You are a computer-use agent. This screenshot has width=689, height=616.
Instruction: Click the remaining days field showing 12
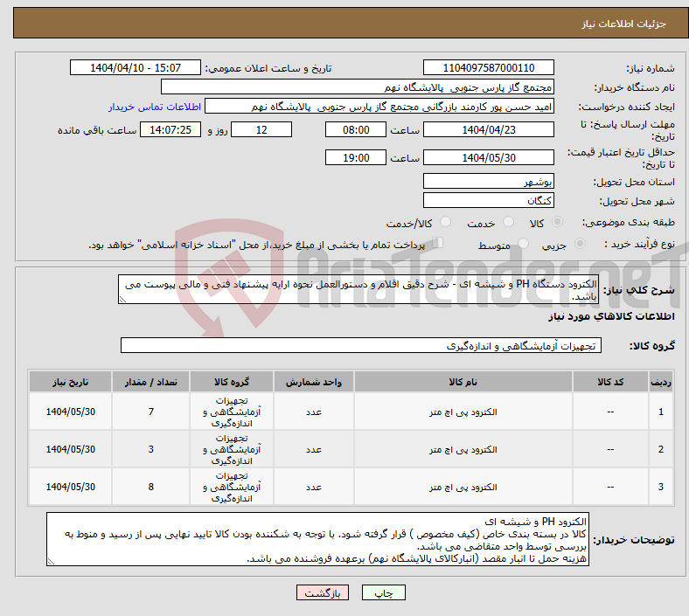[x=261, y=129]
